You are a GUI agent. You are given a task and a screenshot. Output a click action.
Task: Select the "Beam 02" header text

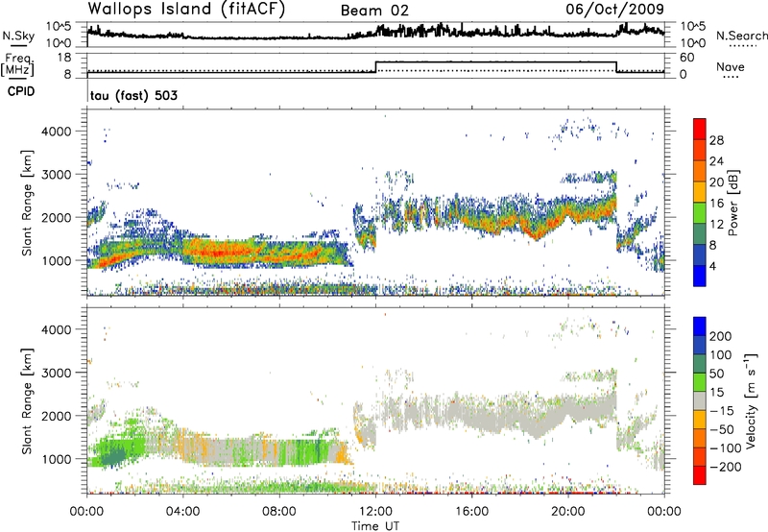(x=374, y=11)
